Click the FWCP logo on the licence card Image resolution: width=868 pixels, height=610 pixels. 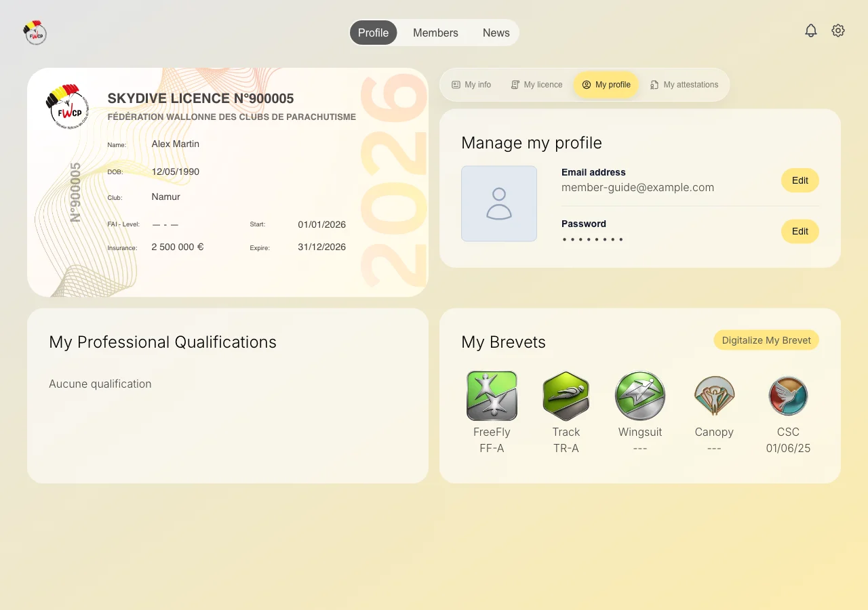click(x=67, y=106)
